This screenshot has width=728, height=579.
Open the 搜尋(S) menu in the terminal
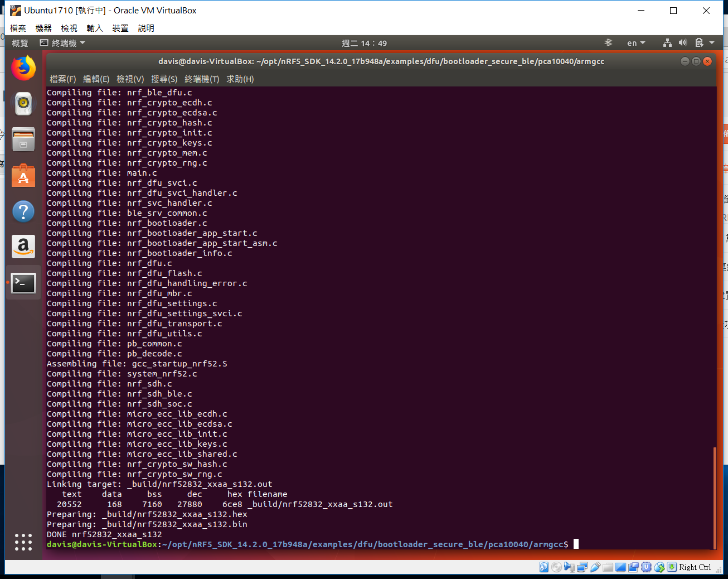164,79
